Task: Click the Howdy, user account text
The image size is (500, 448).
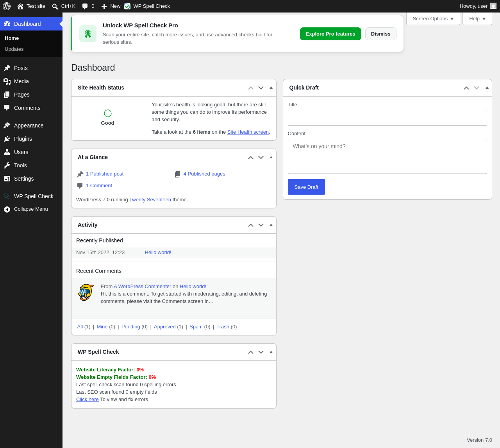Action: [x=473, y=6]
